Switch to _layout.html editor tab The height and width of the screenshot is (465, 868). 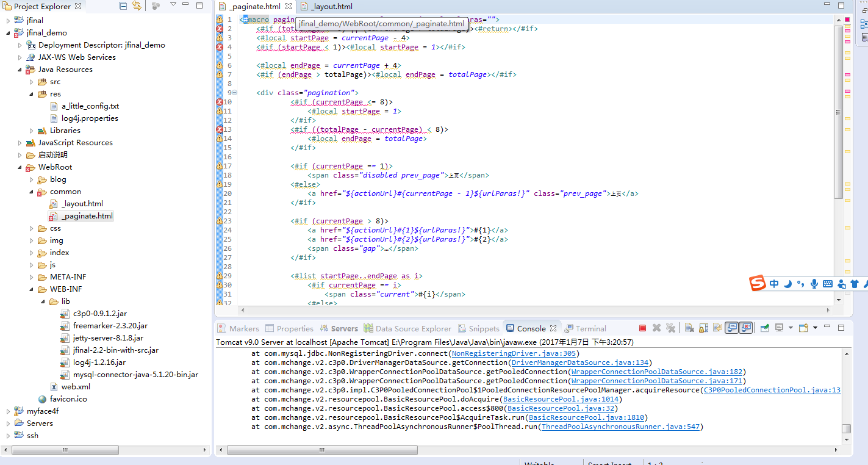coord(326,6)
